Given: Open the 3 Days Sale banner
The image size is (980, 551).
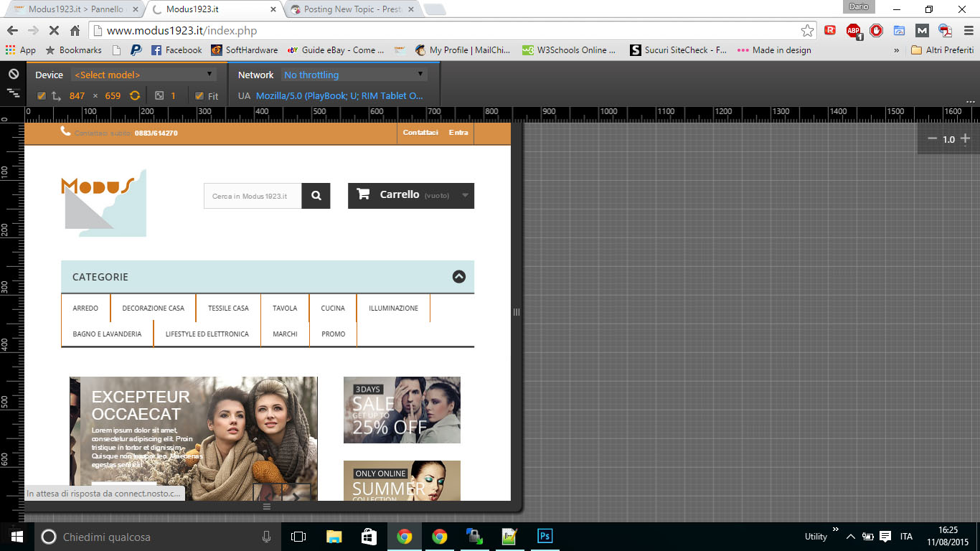Looking at the screenshot, I should click(x=402, y=410).
